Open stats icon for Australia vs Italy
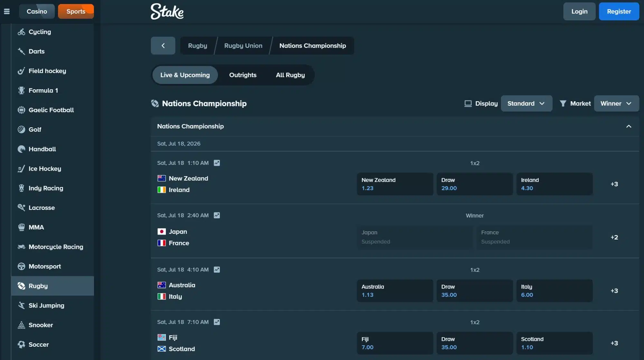 [217, 270]
